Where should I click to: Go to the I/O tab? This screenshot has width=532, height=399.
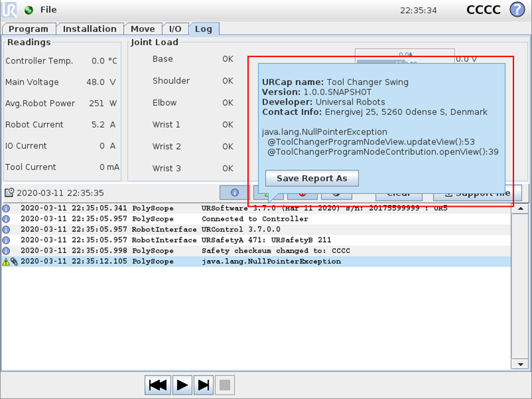175,29
